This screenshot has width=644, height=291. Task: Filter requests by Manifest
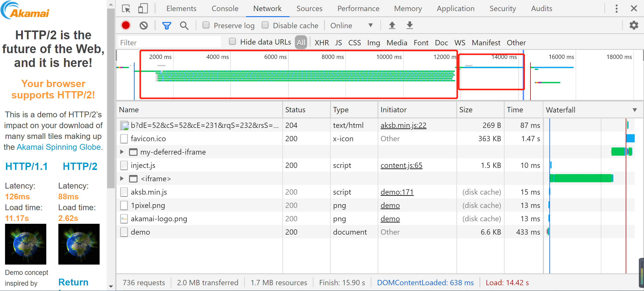(x=486, y=43)
